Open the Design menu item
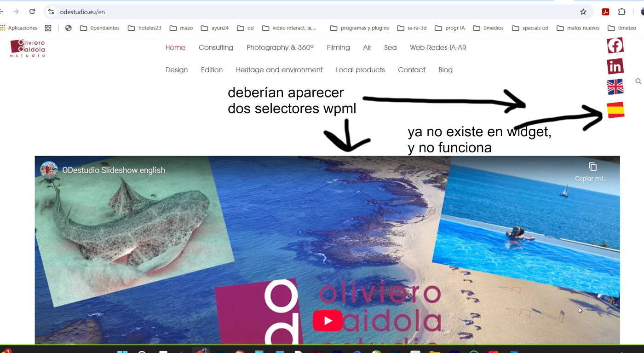This screenshot has height=353, width=644. (177, 70)
